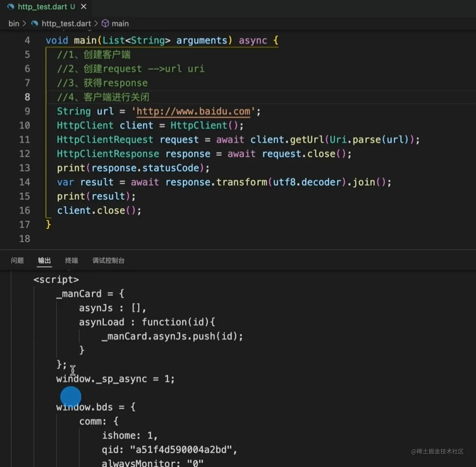
Task: Click the comment '//4、客户端进行关闭'
Action: point(103,97)
